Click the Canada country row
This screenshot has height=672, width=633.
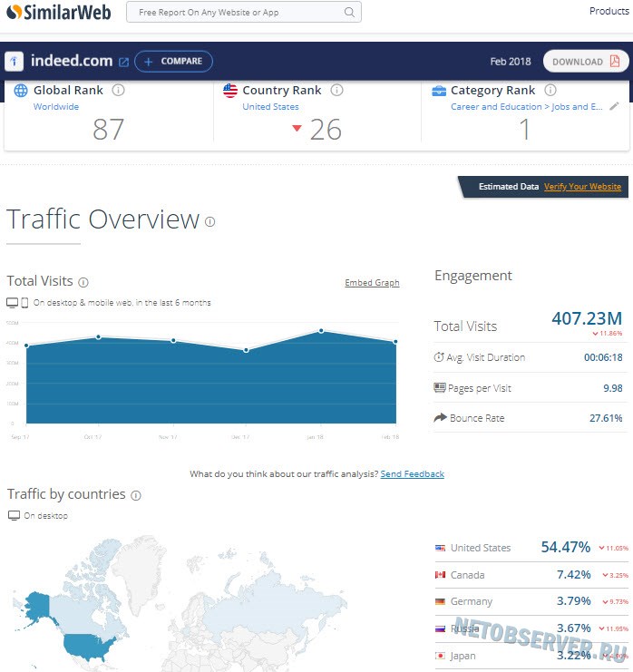(x=531, y=575)
